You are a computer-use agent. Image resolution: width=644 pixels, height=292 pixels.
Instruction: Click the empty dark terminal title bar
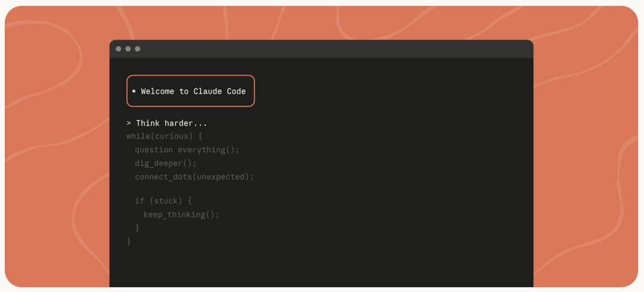point(334,49)
